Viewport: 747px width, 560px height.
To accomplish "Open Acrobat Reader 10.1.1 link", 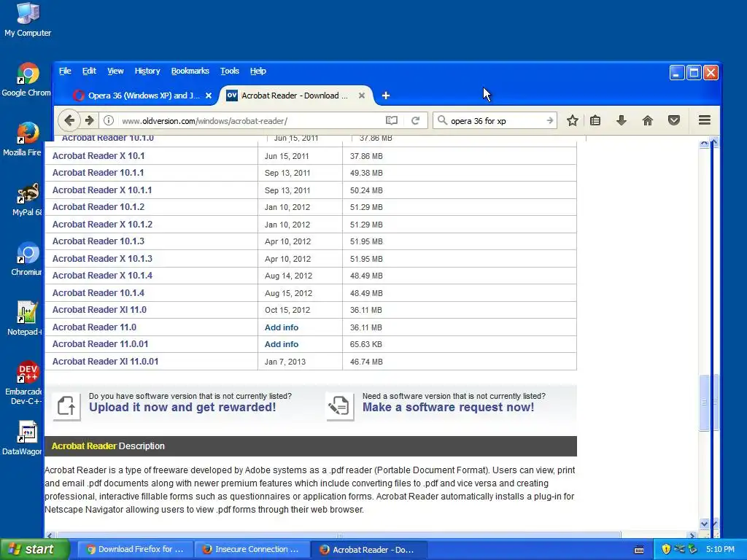I will pyautogui.click(x=98, y=173).
